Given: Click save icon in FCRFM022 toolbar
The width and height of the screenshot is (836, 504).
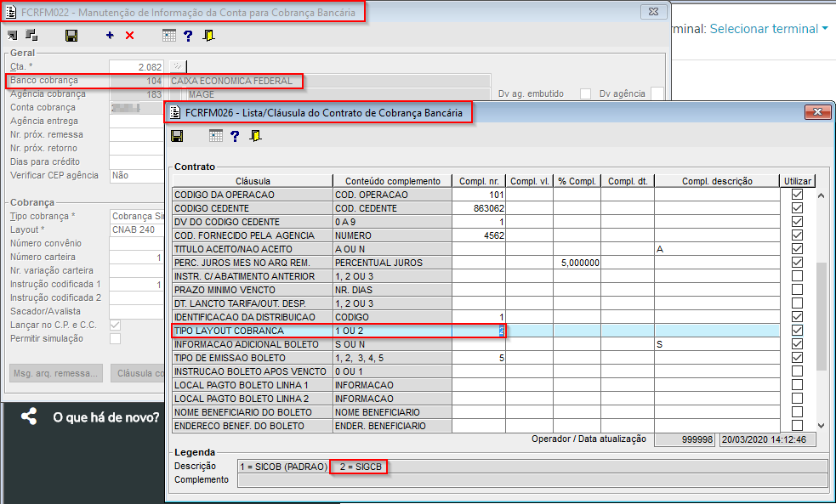Looking at the screenshot, I should point(71,36).
